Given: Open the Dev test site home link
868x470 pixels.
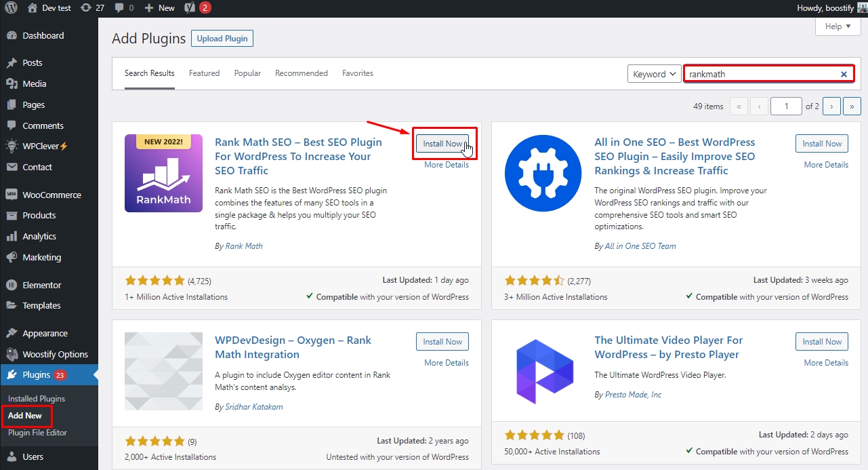Looking at the screenshot, I should (x=48, y=7).
